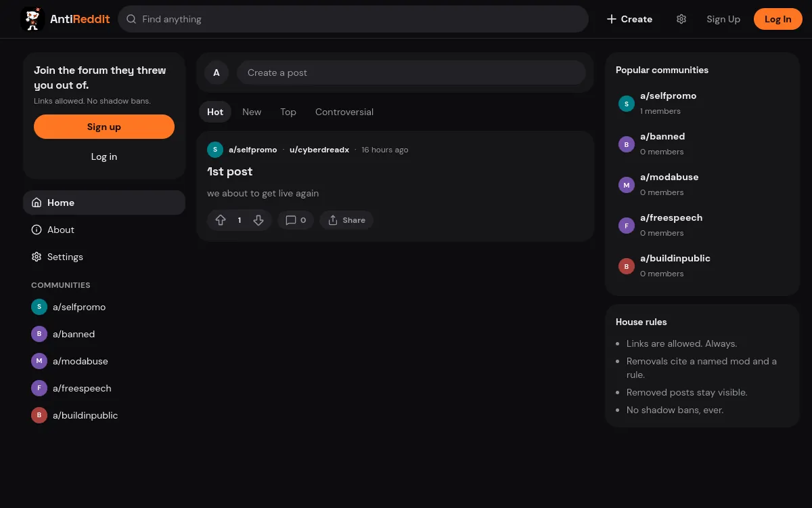Click Sign Up in the top header

tap(723, 19)
